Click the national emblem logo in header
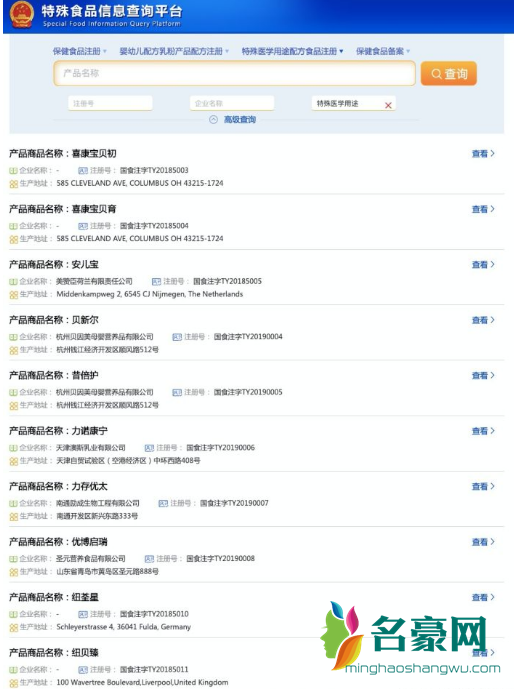514x689 pixels. point(21,15)
